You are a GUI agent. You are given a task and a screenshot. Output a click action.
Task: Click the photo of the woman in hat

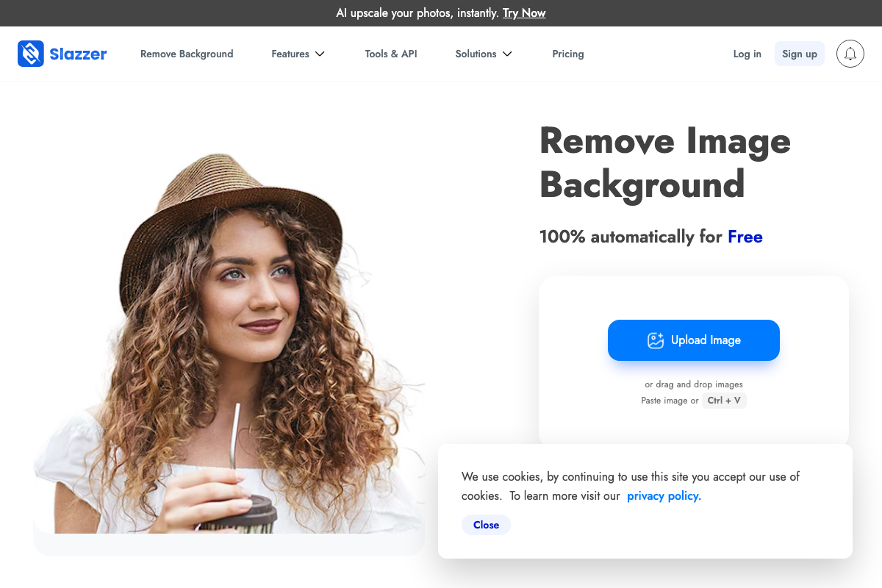pyautogui.click(x=228, y=331)
